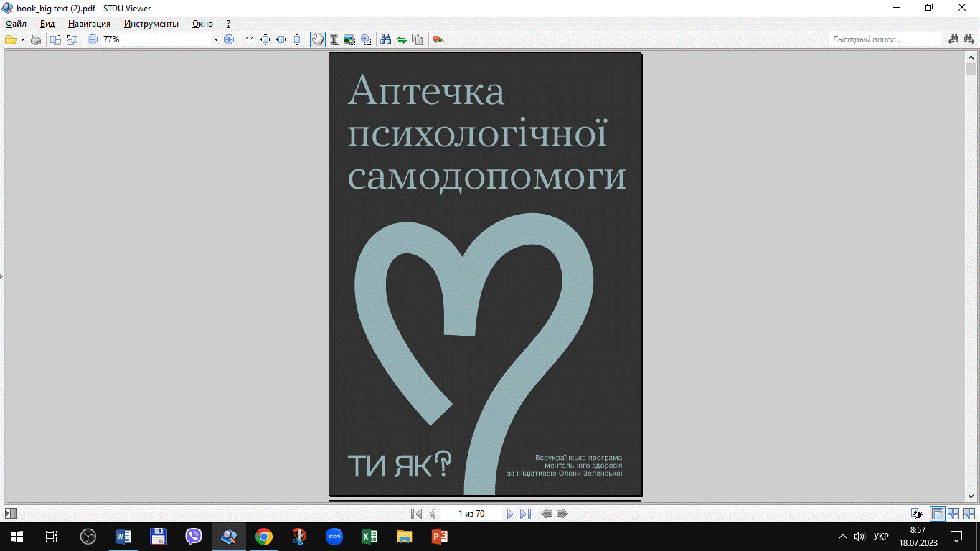Image resolution: width=980 pixels, height=551 pixels.
Task: Print the document with the printer icon
Action: [x=35, y=39]
